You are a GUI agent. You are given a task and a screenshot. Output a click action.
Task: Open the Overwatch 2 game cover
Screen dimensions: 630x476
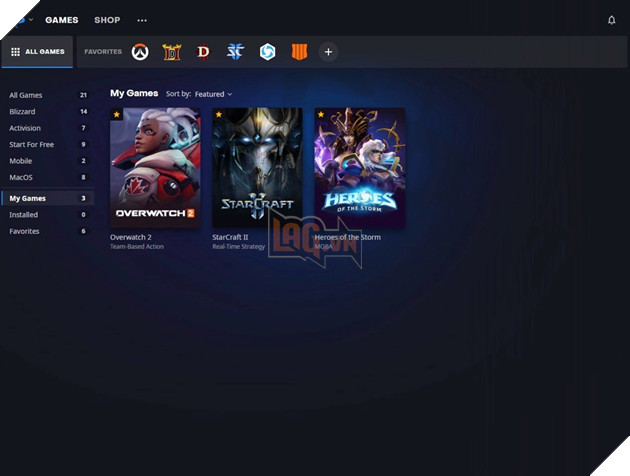(x=155, y=168)
